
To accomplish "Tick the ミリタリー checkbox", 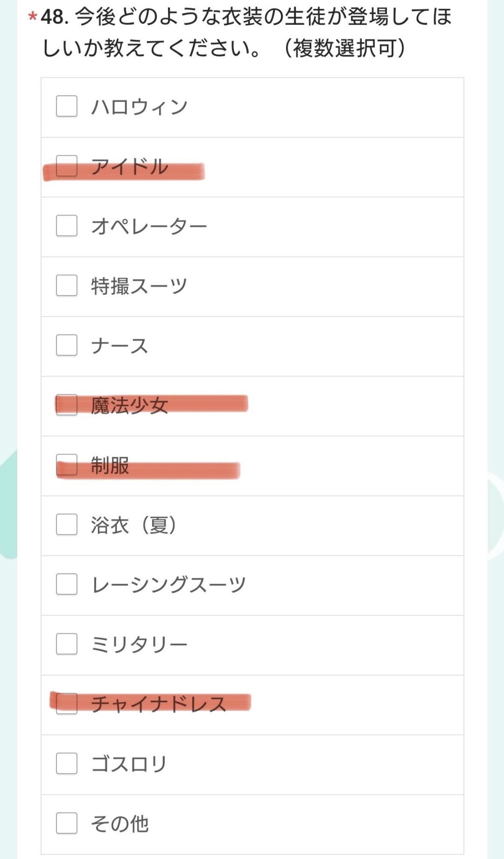I will coord(67,644).
